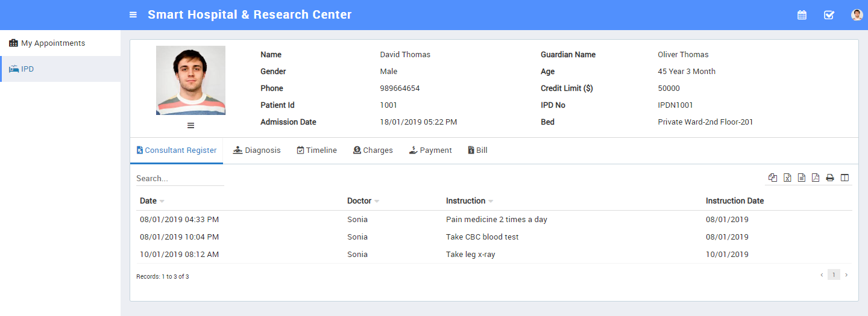Switch to Consultant Register tab
This screenshot has height=316, width=868.
point(177,150)
